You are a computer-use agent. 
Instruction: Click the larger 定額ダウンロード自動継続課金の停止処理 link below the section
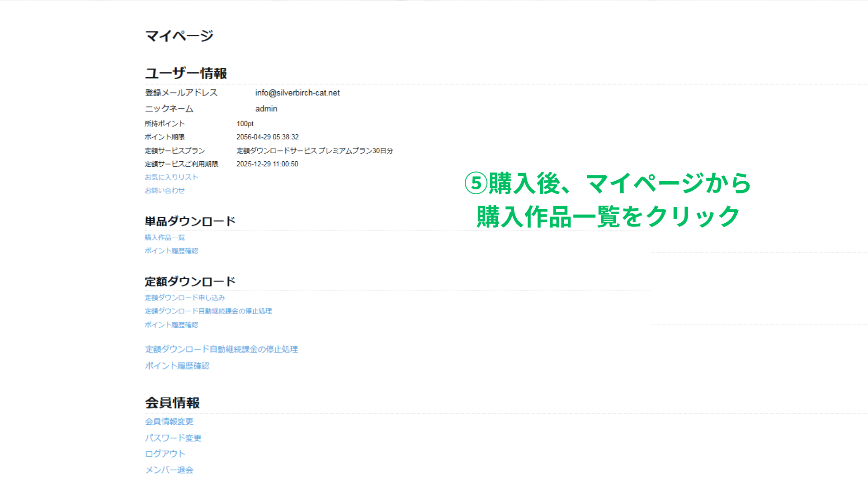[x=221, y=349]
